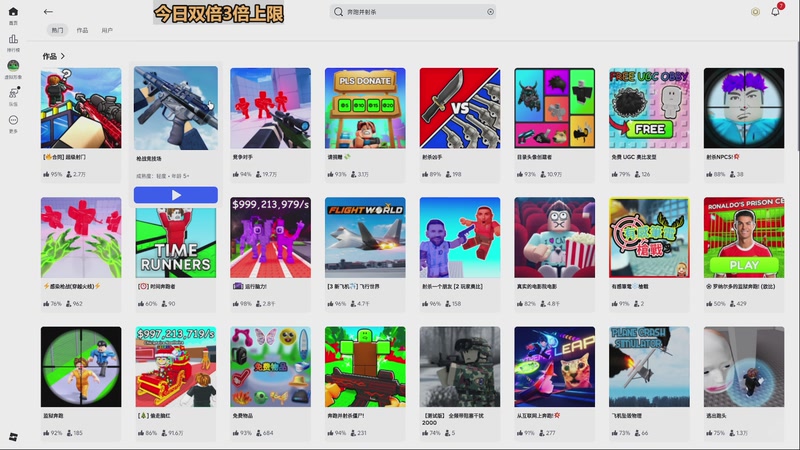Open the 免费物品 free items thumbnail
800x450 pixels.
(x=270, y=367)
